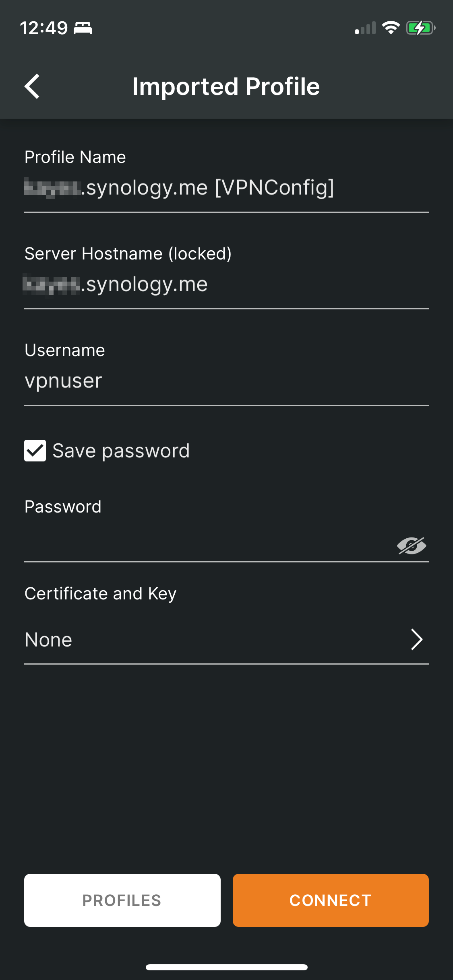Tap the Imported Profile title
Image resolution: width=453 pixels, height=980 pixels.
click(x=226, y=86)
